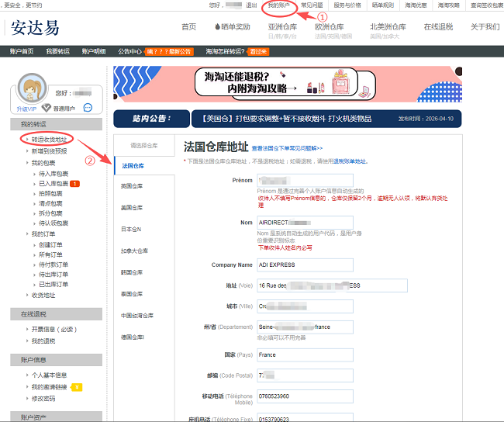Click the orange badge next to 已入库包裹

pyautogui.click(x=74, y=184)
